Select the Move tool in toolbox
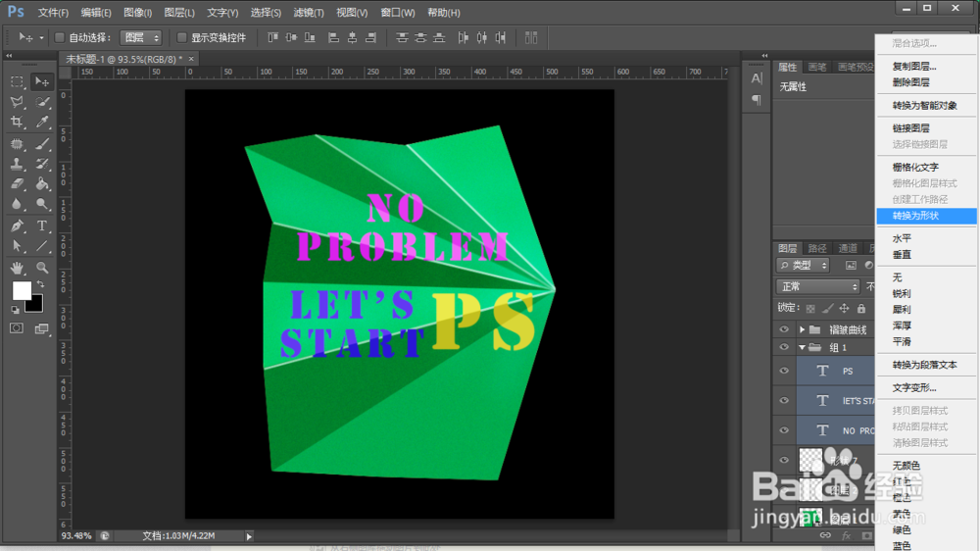Viewport: 980px width, 551px height. click(42, 82)
